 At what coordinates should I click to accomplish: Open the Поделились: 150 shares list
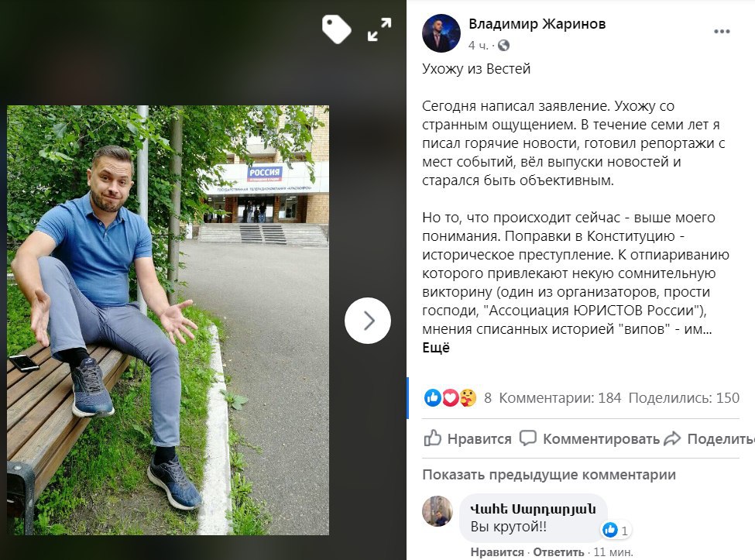[x=684, y=397]
